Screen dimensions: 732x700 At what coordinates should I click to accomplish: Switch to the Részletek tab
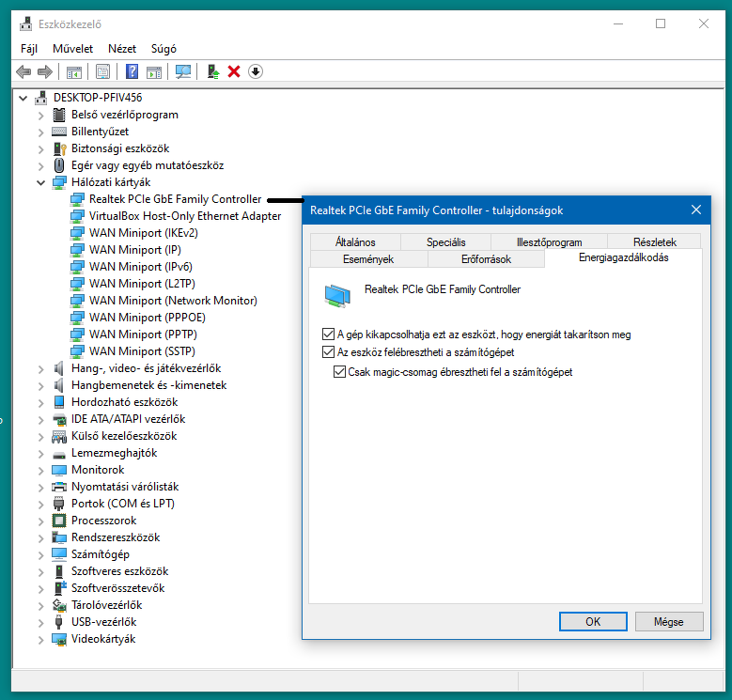(x=655, y=242)
